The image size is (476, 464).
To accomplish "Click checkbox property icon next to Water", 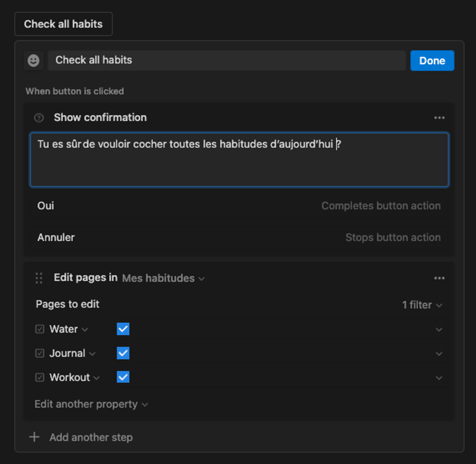I will (40, 329).
